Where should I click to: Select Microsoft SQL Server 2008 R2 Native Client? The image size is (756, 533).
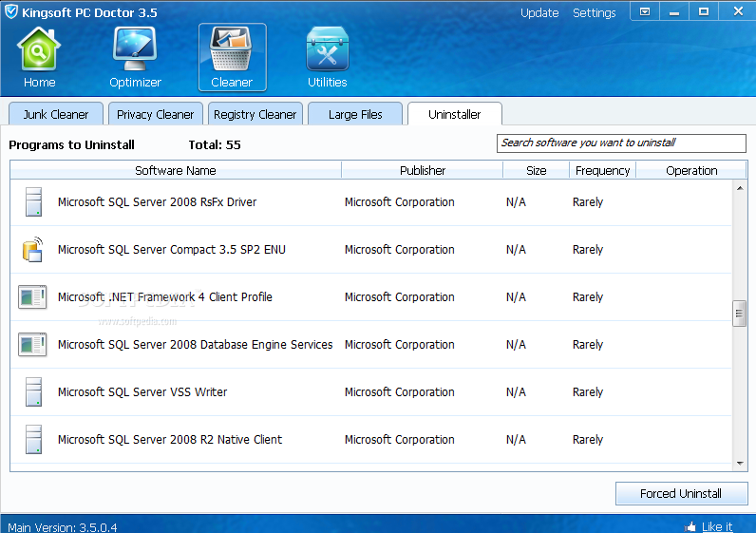coord(371,440)
